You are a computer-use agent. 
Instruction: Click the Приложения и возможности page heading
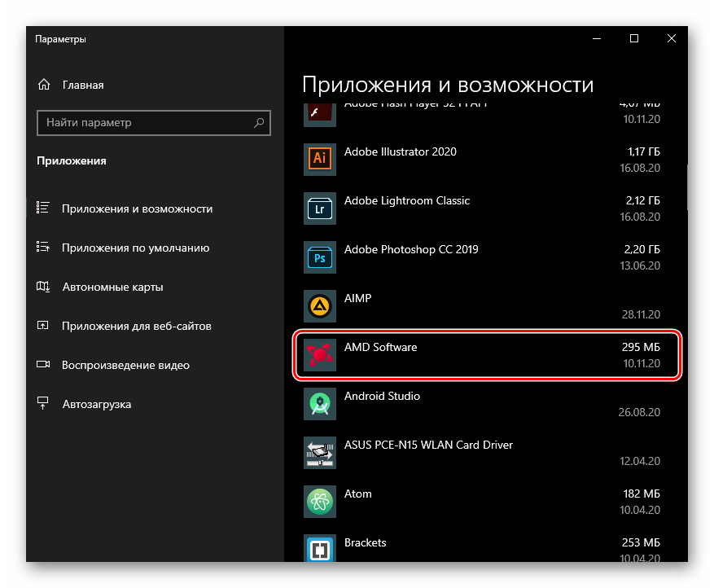coord(448,86)
